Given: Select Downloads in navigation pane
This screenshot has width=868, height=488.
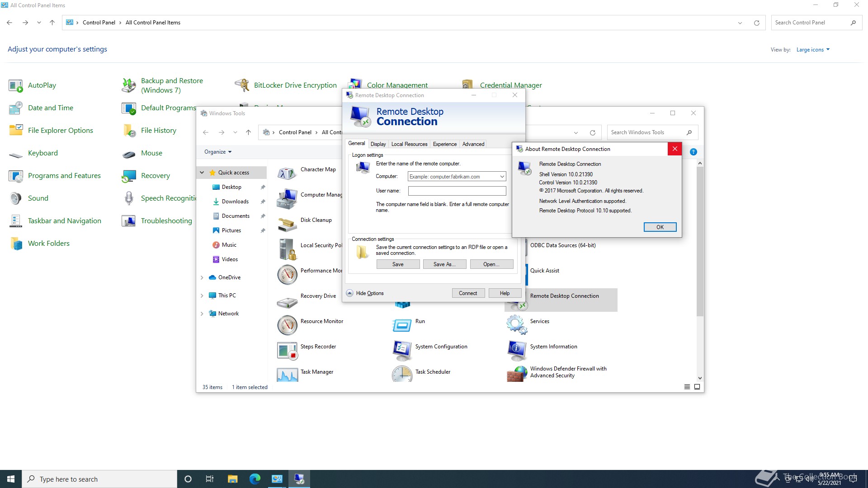Looking at the screenshot, I should click(235, 202).
